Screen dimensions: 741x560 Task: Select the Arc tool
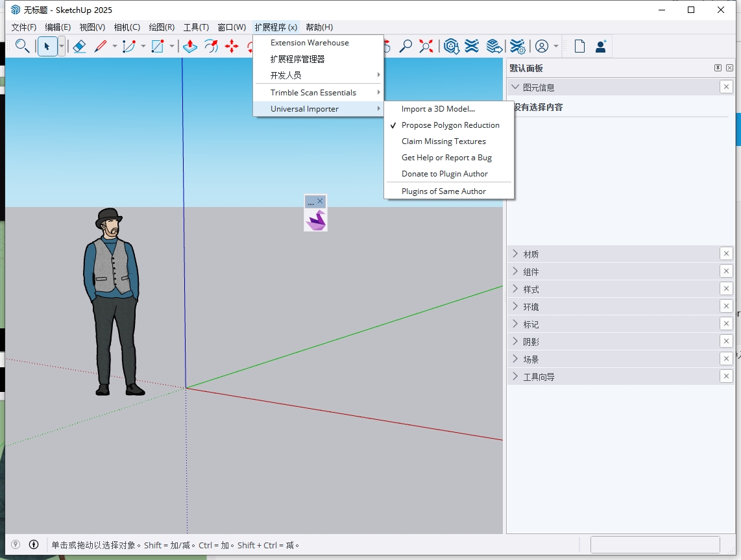click(128, 46)
